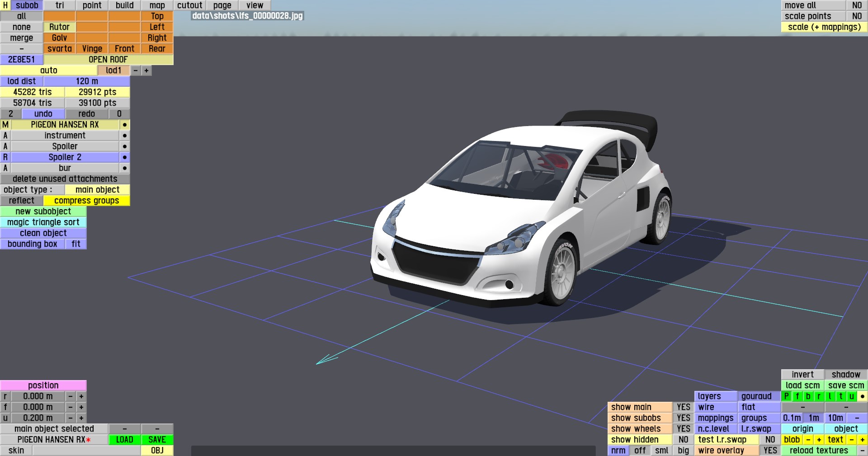This screenshot has width=868, height=456.
Task: Click the skin button
Action: coord(16,451)
